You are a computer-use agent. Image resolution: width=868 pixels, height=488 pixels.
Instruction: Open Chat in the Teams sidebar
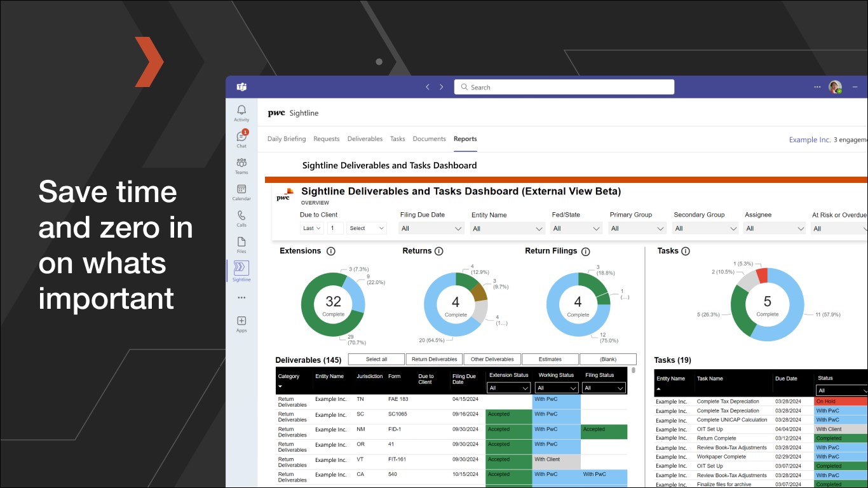pyautogui.click(x=241, y=139)
